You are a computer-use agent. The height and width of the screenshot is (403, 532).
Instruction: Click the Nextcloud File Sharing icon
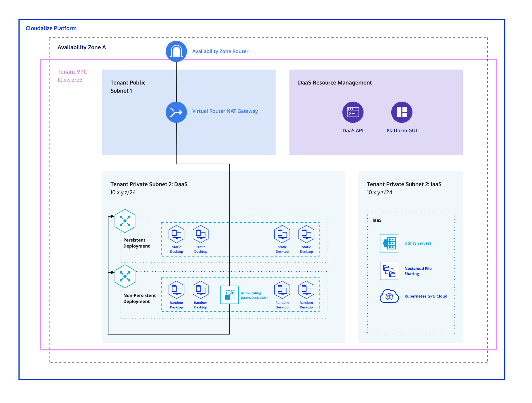389,271
